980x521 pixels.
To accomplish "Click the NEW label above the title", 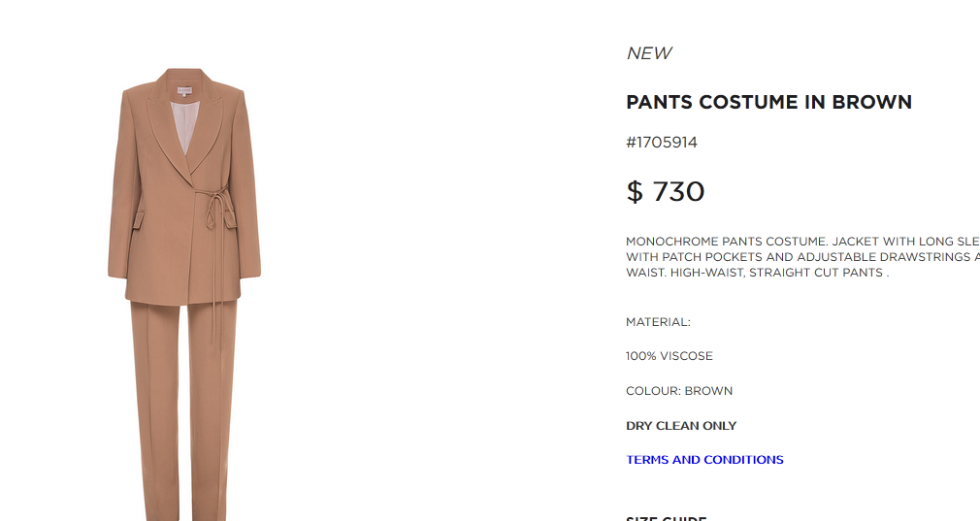I will [649, 53].
